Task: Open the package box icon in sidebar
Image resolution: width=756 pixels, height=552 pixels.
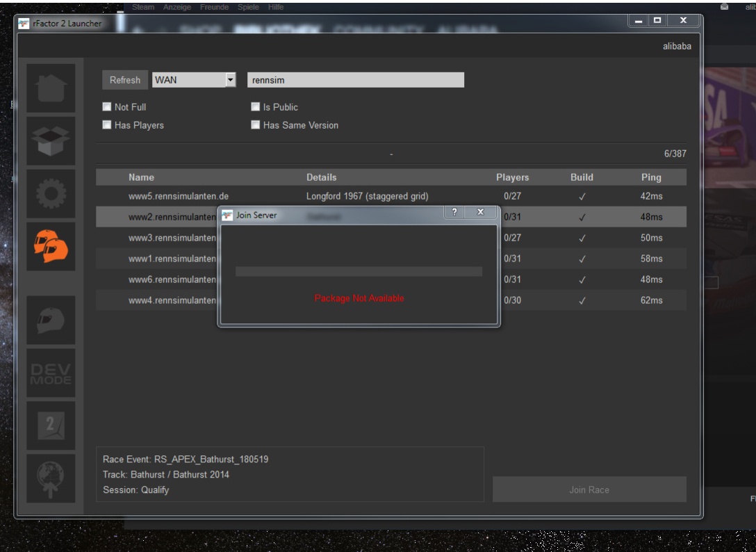Action: coord(51,141)
